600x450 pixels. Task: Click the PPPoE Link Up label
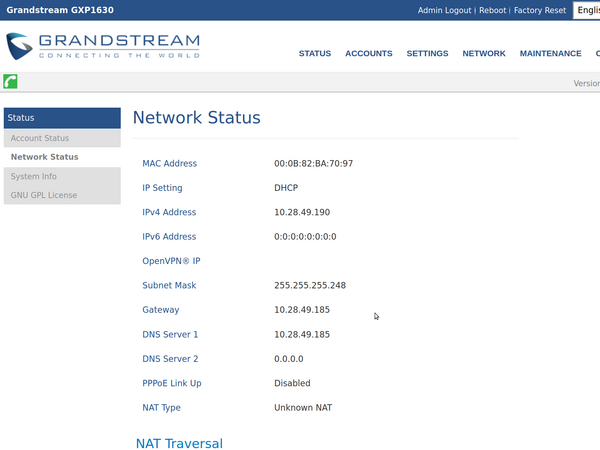pos(172,383)
